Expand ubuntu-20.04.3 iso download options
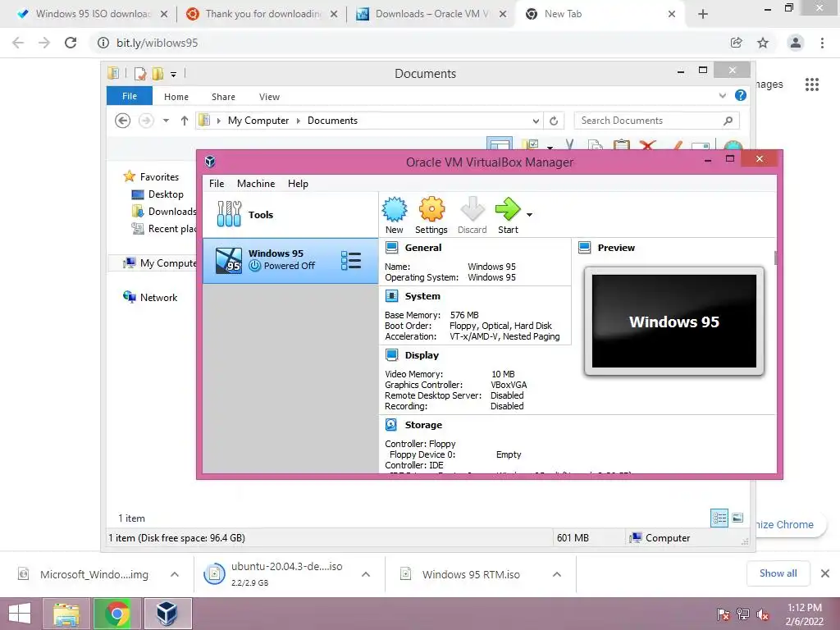Screen dimensions: 840x630 coord(366,574)
